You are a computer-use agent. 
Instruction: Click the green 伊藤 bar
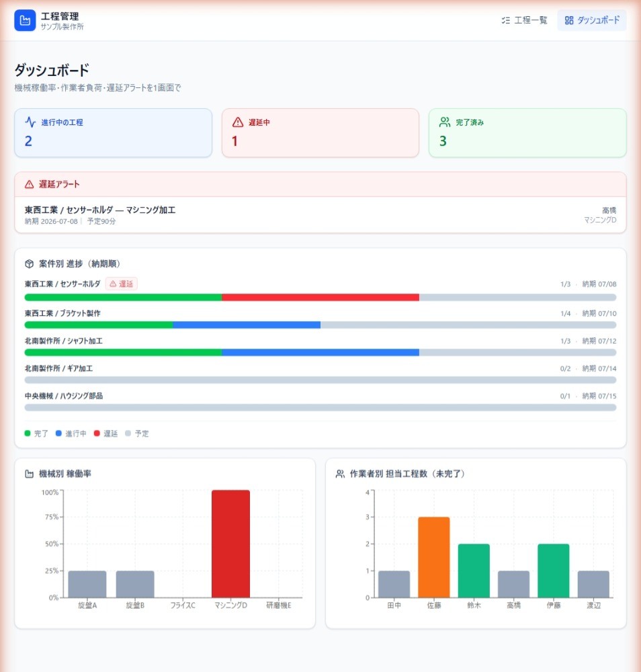pyautogui.click(x=554, y=571)
